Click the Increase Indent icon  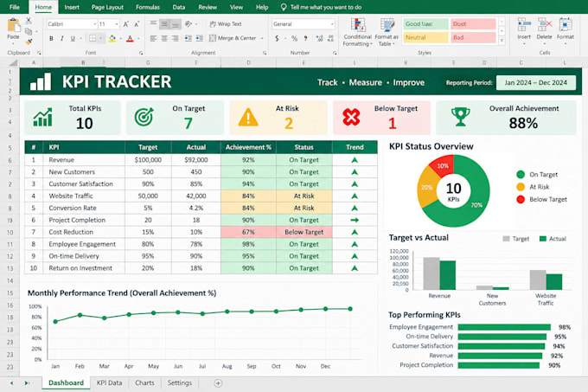[200, 38]
